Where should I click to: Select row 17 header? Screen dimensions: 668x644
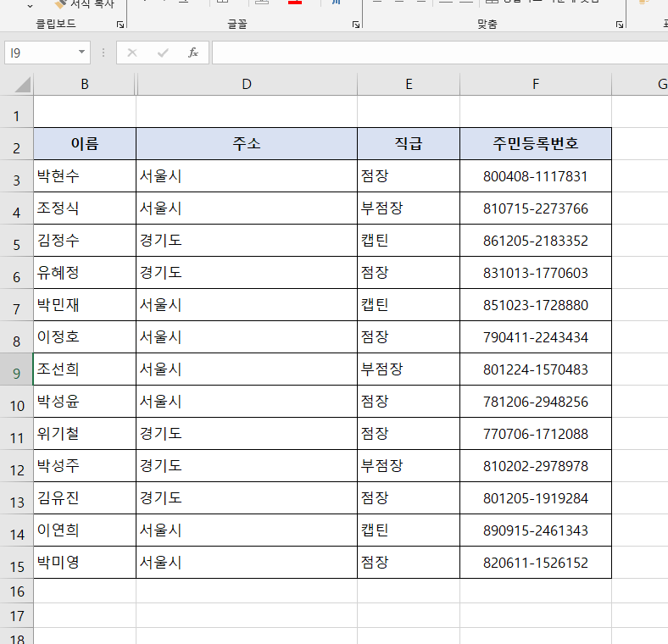pos(17,616)
